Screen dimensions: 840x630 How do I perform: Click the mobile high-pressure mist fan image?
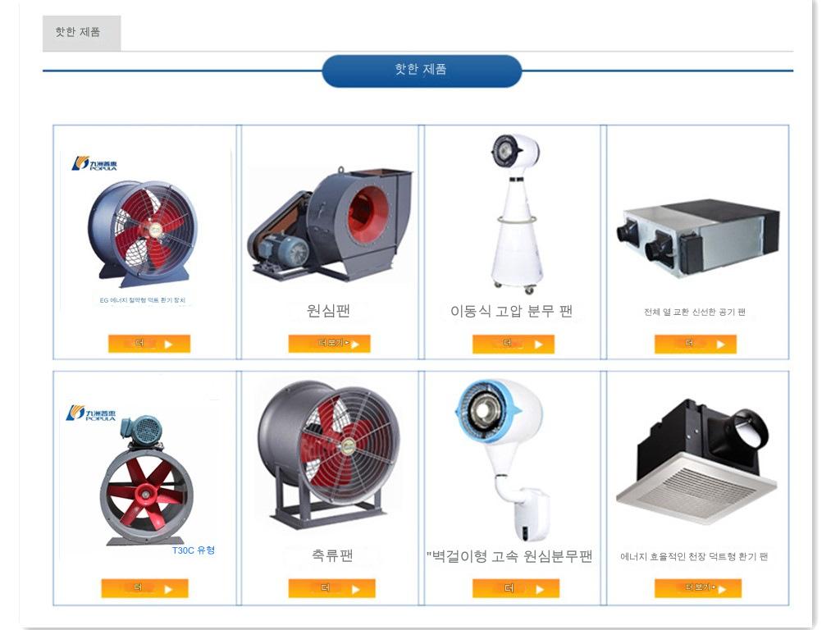point(514,213)
